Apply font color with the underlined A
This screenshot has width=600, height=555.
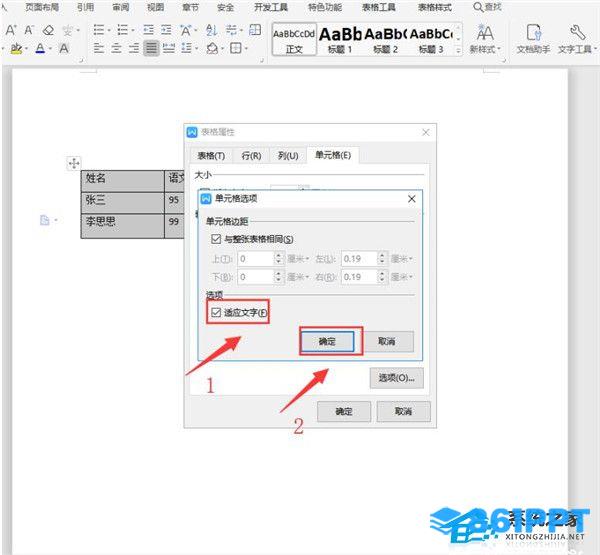40,49
